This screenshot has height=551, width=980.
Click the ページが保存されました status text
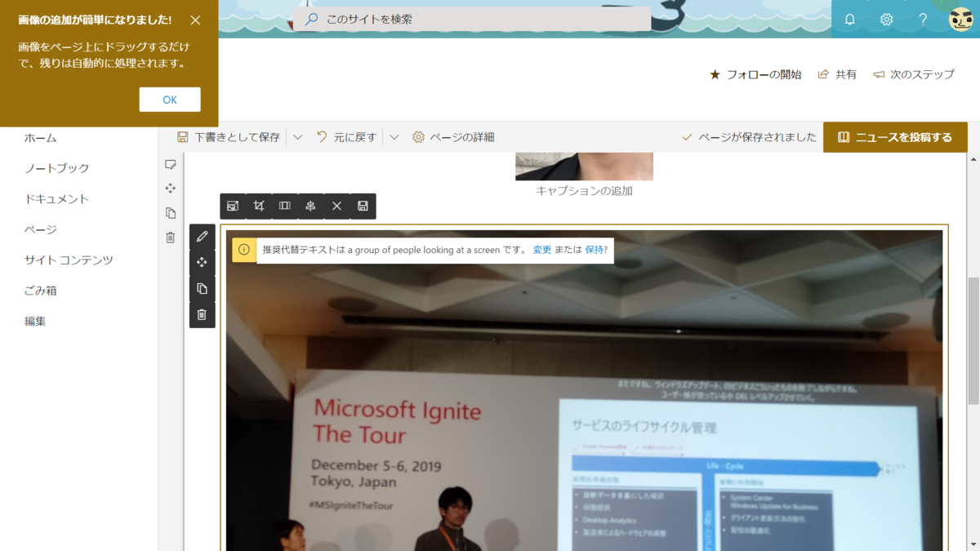(749, 137)
